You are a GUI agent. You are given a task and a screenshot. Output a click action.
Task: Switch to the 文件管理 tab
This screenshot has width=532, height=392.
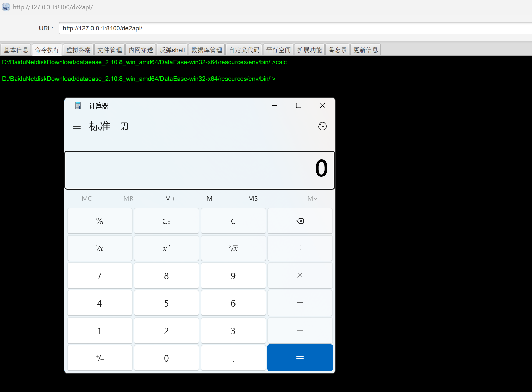pyautogui.click(x=109, y=50)
